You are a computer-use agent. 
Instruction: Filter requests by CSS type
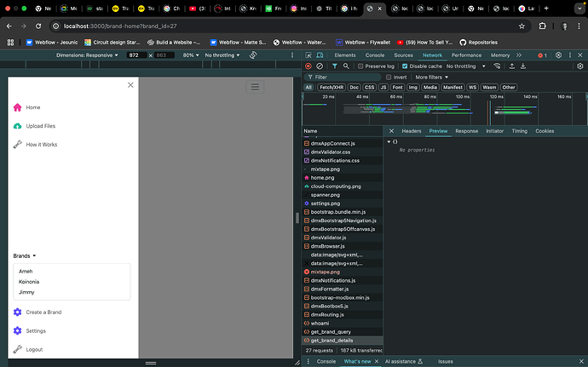click(x=369, y=88)
